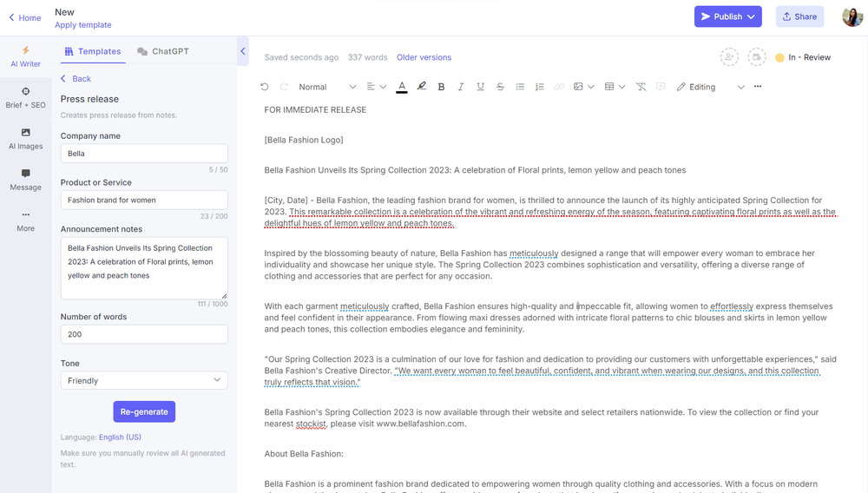Screen dimensions: 868x493
Task: Open the Message sidebar item
Action: click(x=25, y=180)
